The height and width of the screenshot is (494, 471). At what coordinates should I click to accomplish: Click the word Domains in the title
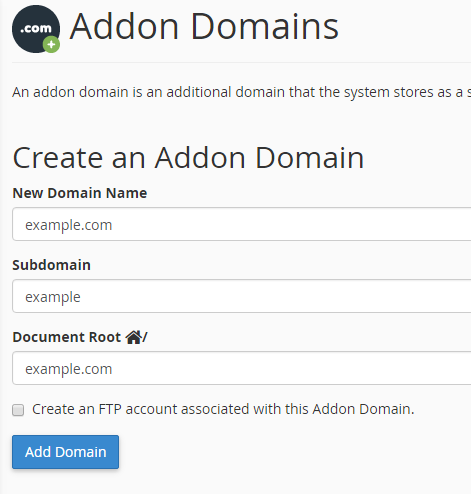pos(265,26)
